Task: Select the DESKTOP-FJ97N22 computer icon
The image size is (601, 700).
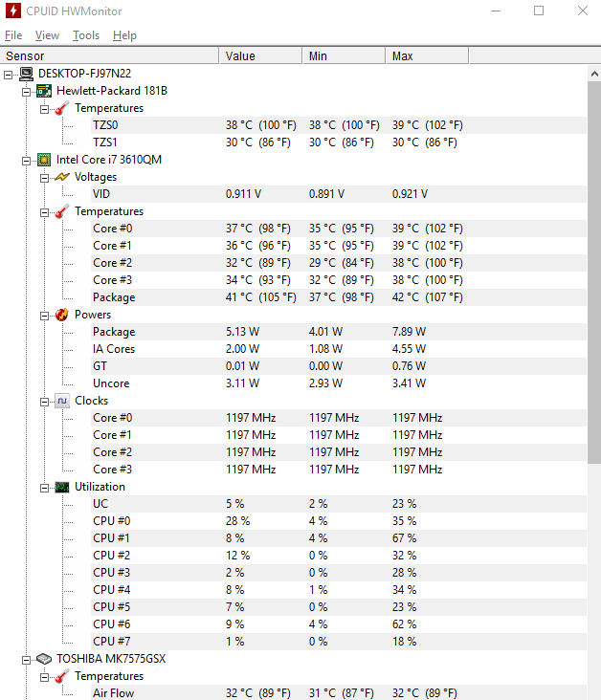Action: [x=27, y=74]
